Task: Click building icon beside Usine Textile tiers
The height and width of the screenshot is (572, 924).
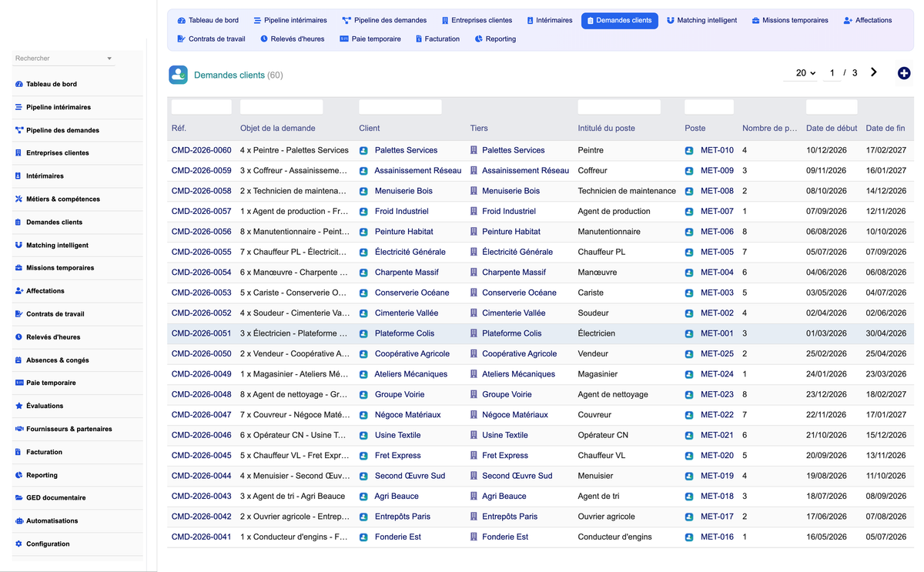Action: click(474, 436)
